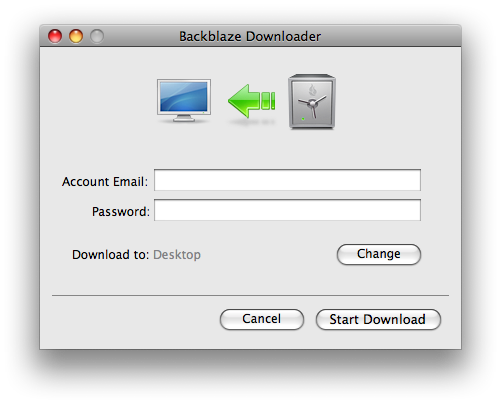Image resolution: width=501 pixels, height=404 pixels.
Task: Click the Backblaze vault safe icon
Action: pos(312,102)
